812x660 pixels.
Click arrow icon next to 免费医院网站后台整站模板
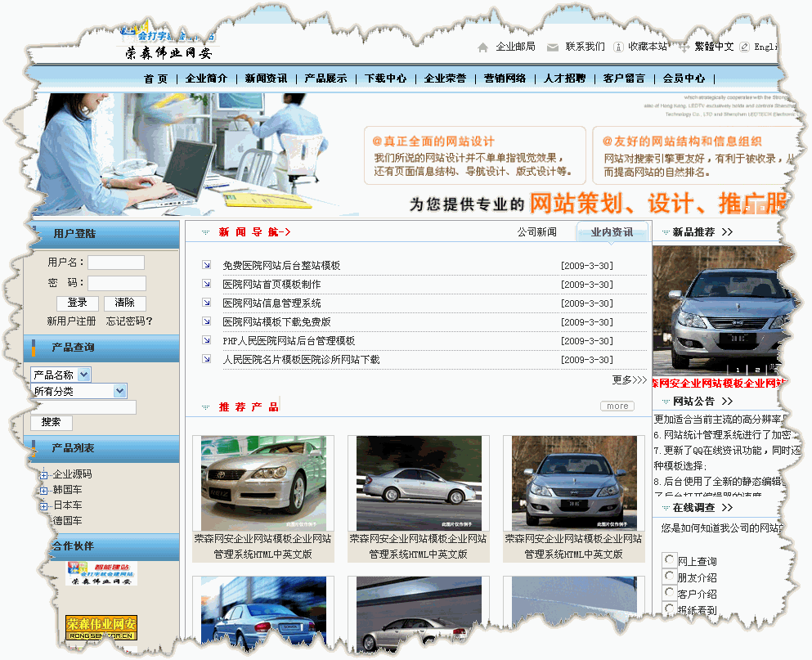(207, 266)
